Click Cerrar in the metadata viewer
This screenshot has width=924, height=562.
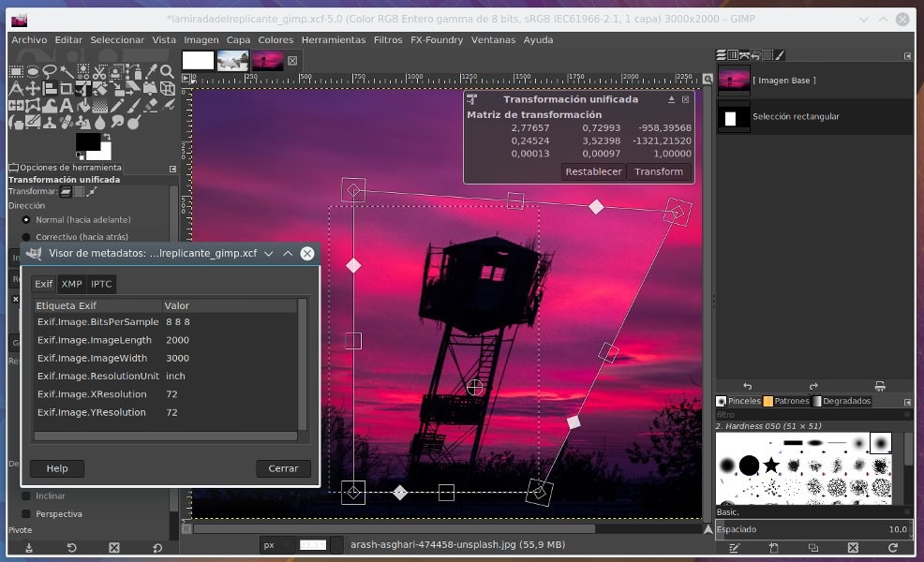point(283,468)
